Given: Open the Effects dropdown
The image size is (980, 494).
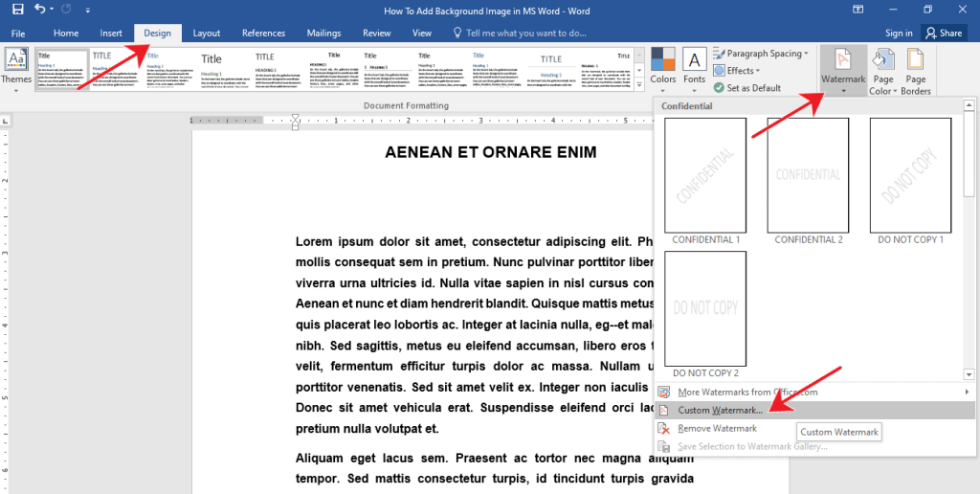Looking at the screenshot, I should tap(738, 71).
